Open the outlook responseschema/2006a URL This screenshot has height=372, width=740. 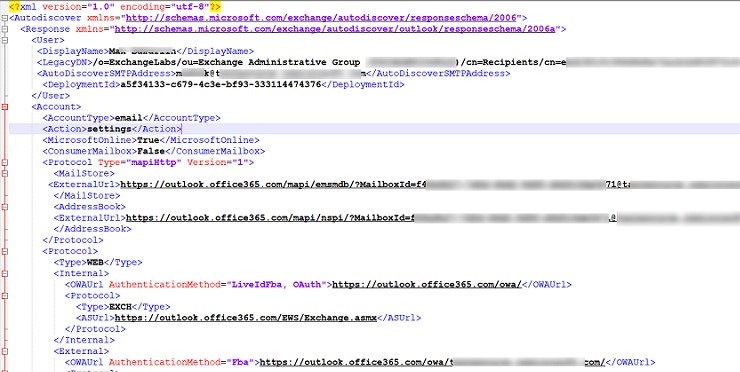tap(335, 29)
